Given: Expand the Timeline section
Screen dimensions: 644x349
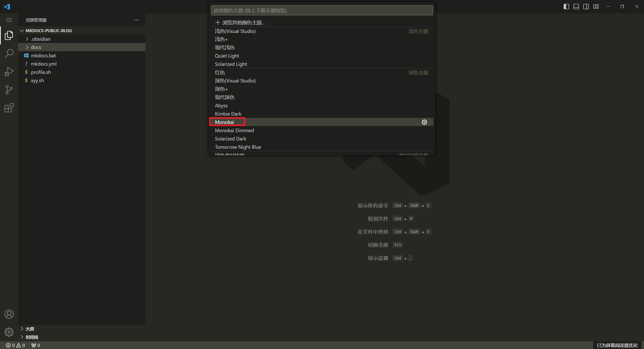Looking at the screenshot, I should tap(82, 337).
